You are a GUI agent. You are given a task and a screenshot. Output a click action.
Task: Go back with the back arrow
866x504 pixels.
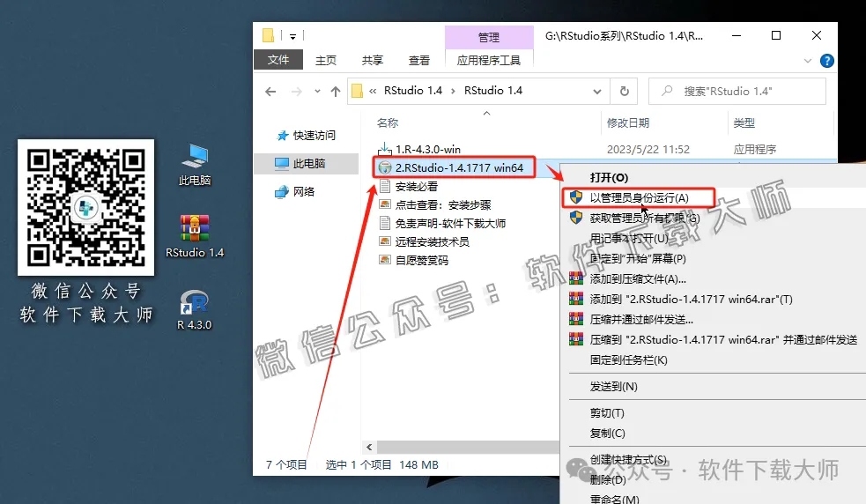[270, 92]
